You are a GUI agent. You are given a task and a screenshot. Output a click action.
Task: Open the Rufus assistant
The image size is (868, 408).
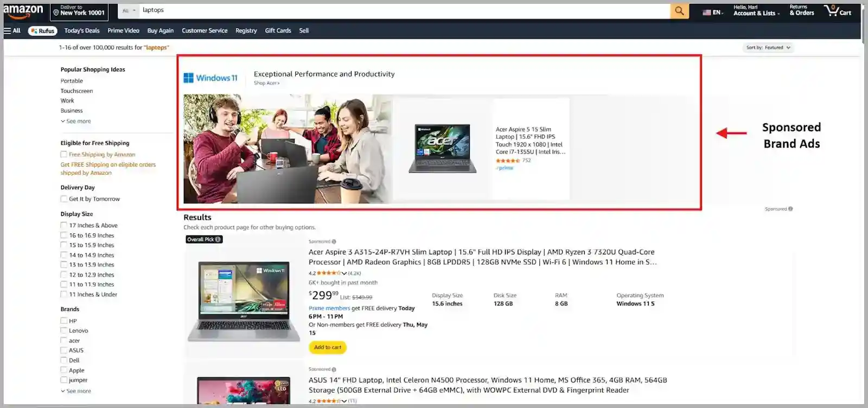(x=42, y=31)
